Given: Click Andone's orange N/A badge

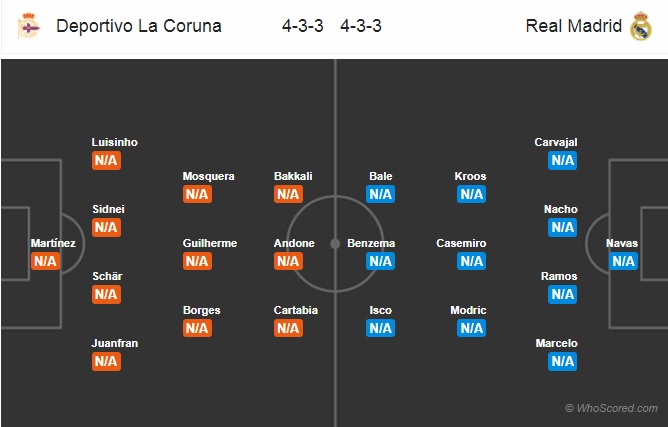Looking at the screenshot, I should coord(288,261).
